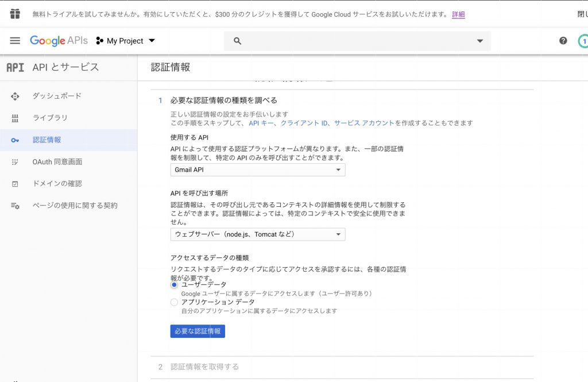Open the ウェブサーバー calling location dropdown
The image size is (588, 382).
click(258, 234)
